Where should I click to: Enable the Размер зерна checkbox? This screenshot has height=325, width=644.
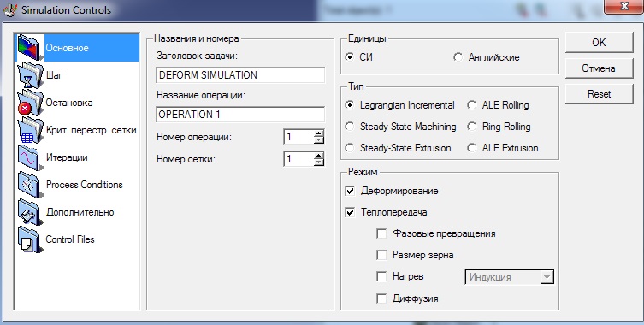[x=381, y=255]
